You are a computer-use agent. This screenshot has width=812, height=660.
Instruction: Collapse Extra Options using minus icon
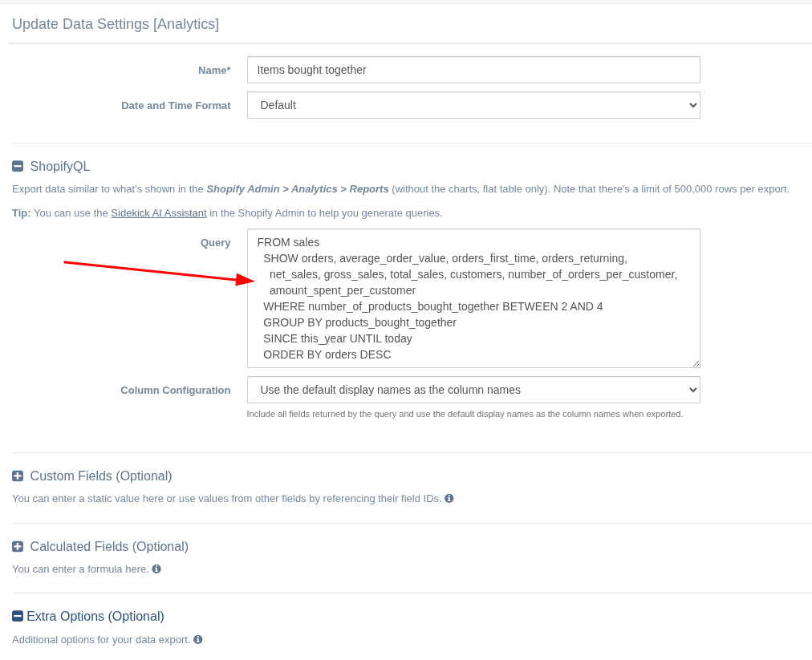click(18, 617)
